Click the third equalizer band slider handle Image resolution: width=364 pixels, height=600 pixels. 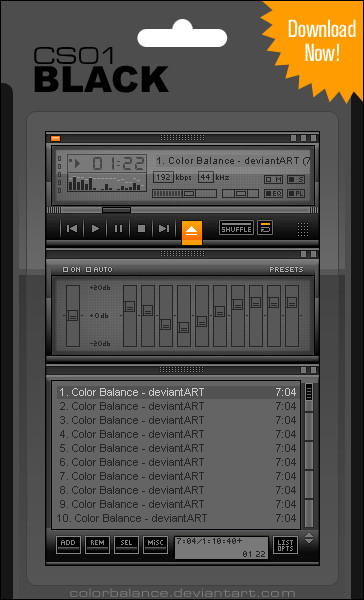click(166, 324)
